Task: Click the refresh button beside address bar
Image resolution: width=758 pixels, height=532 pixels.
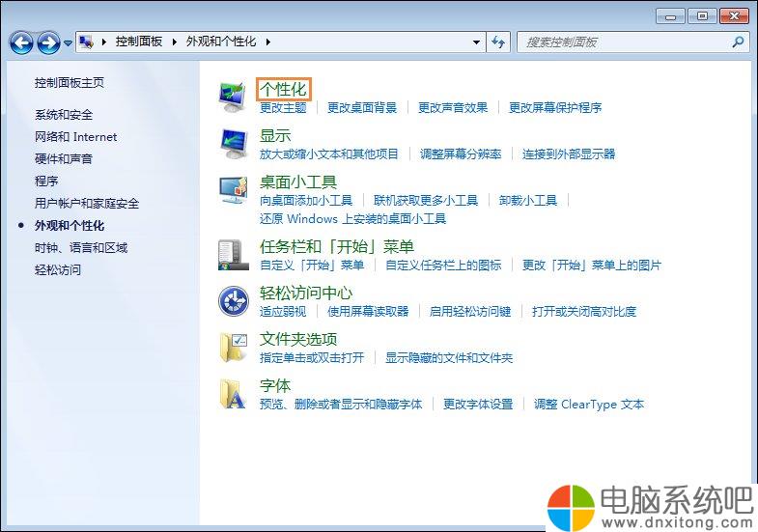Action: 498,42
